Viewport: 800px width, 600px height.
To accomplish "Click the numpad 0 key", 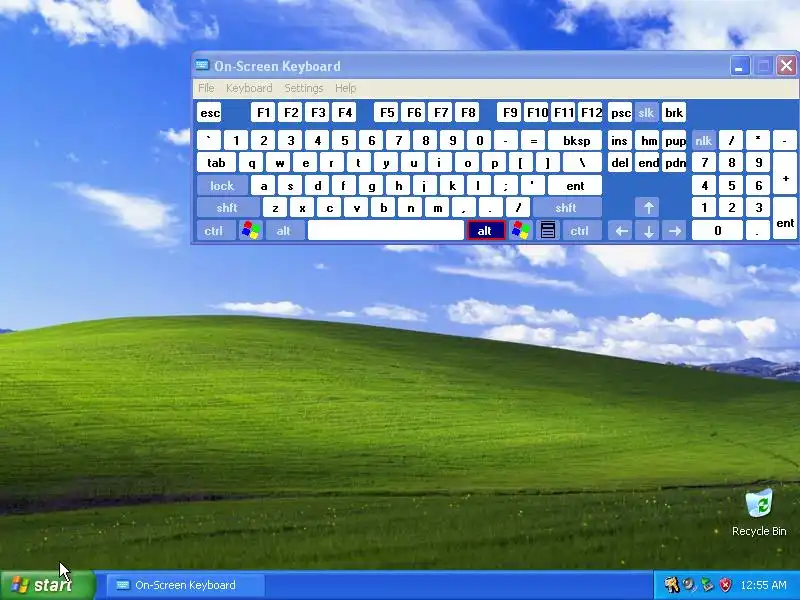I will click(x=717, y=231).
